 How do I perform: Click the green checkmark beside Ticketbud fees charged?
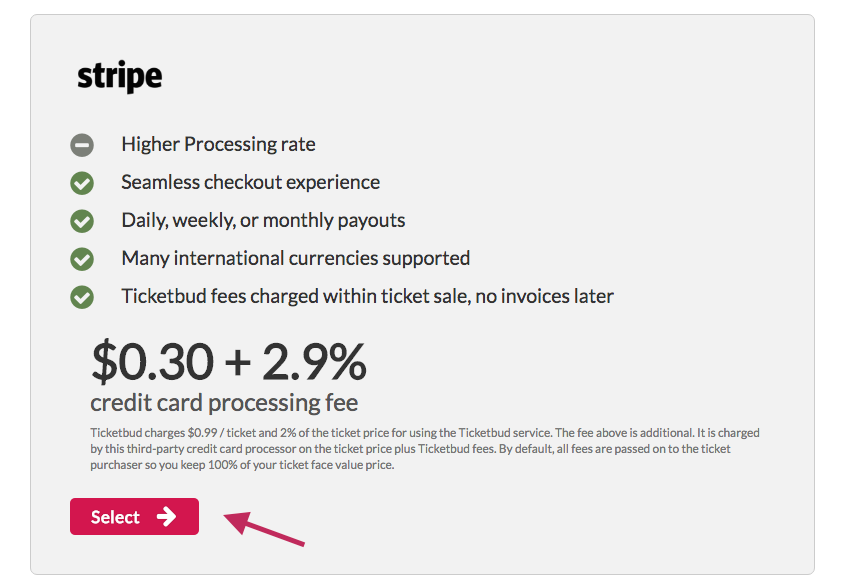coord(82,297)
